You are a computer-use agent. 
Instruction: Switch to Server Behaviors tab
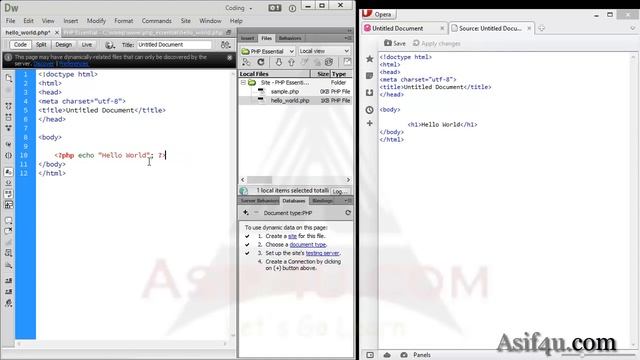259,201
